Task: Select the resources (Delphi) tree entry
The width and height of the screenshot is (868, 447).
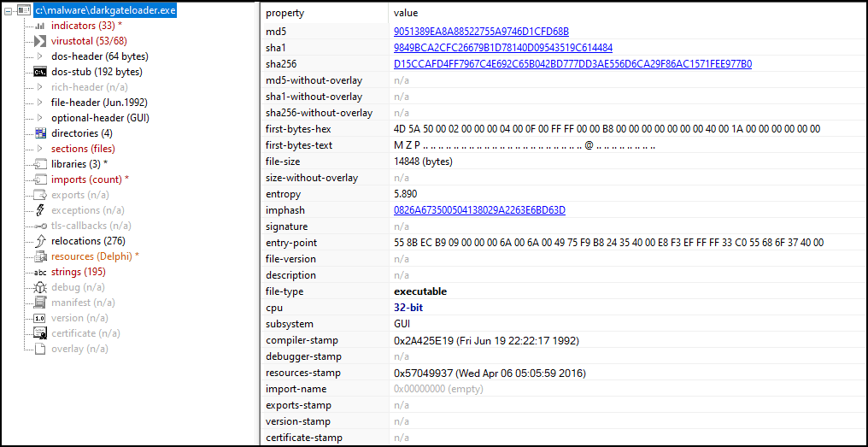Action: click(95, 256)
